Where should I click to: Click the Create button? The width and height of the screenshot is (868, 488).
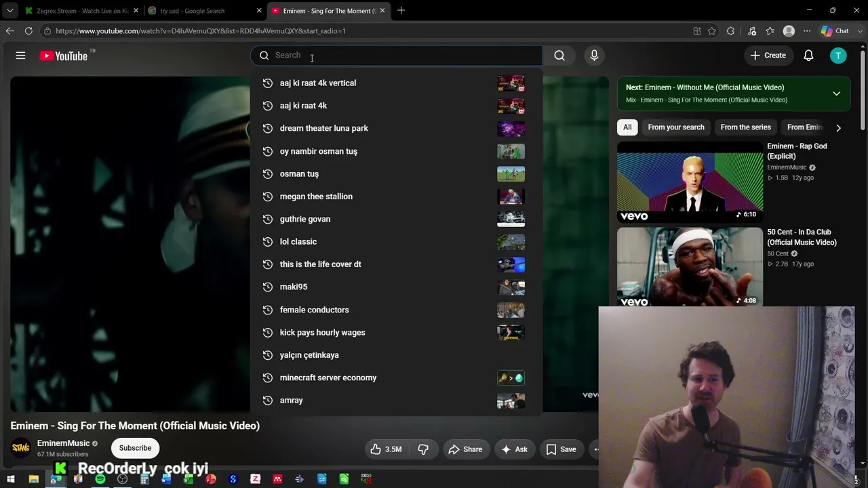click(768, 56)
